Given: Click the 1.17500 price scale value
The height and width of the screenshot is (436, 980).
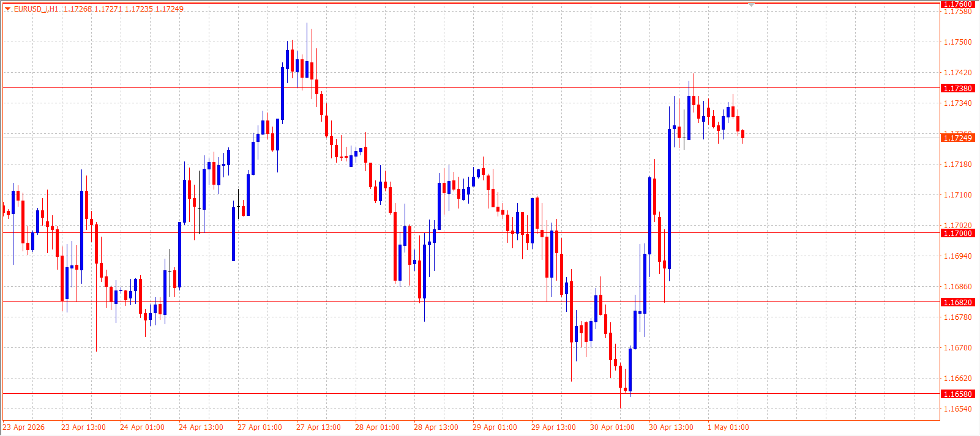Looking at the screenshot, I should pos(958,42).
